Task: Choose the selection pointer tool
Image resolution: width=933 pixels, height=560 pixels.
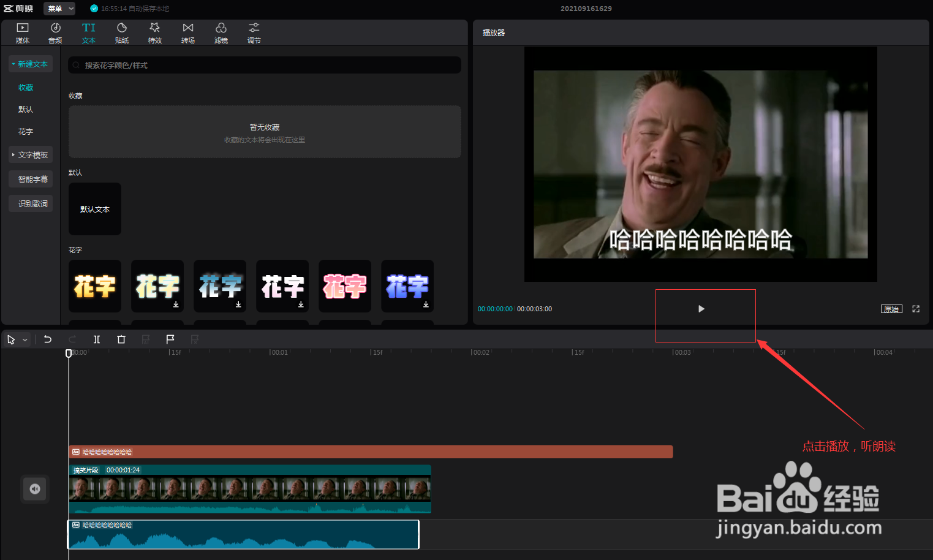Action: (11, 339)
